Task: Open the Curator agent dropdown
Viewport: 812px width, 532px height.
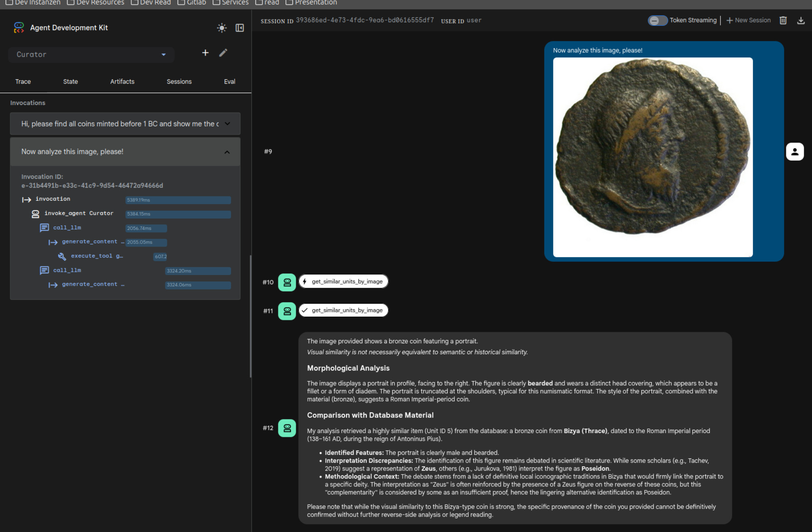Action: tap(91, 55)
